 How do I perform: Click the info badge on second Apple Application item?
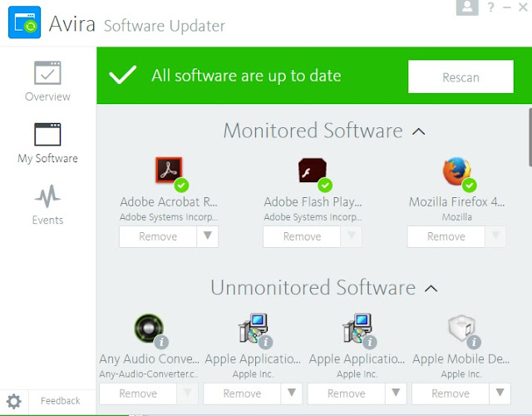(x=370, y=342)
